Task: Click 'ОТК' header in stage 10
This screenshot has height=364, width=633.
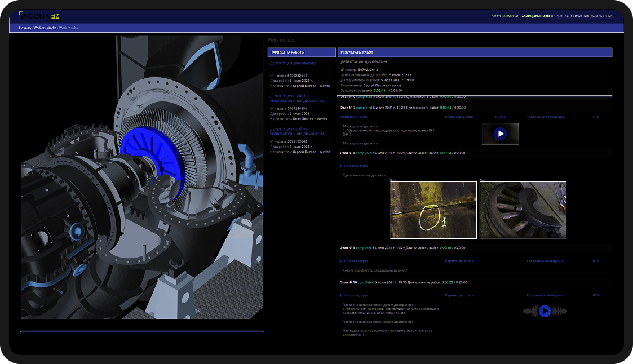Action: (596, 295)
